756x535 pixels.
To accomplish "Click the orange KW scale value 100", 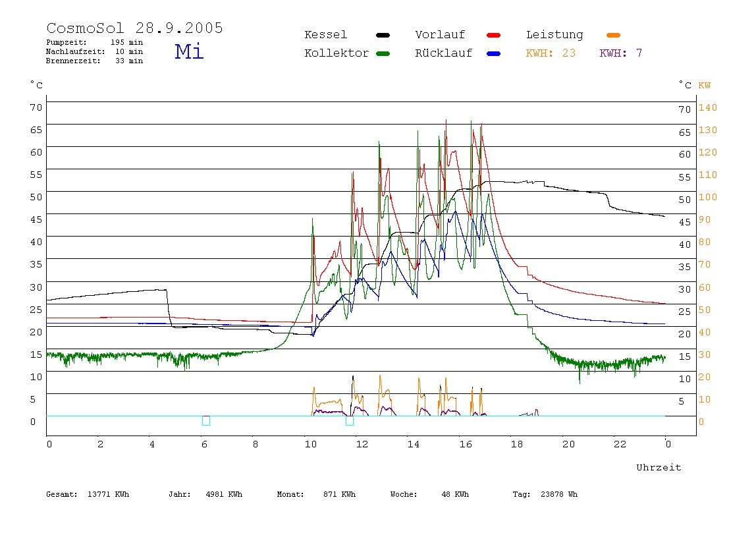I will pos(708,197).
